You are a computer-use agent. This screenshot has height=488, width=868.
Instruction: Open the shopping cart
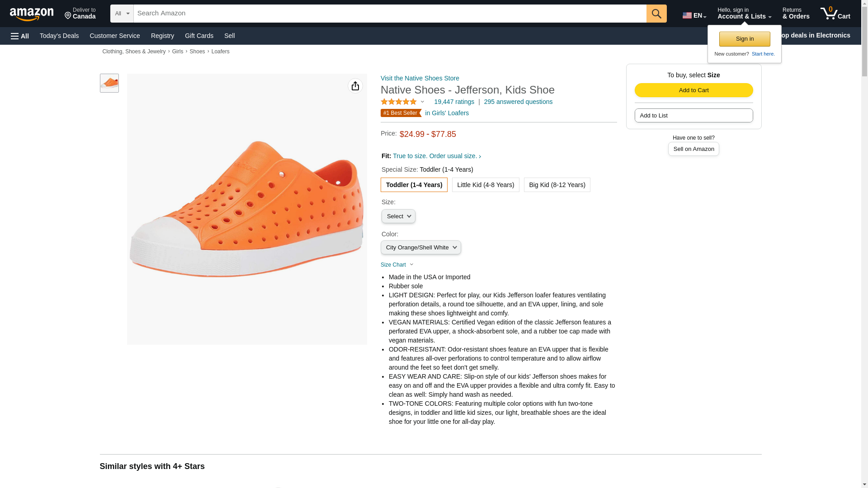tap(835, 14)
